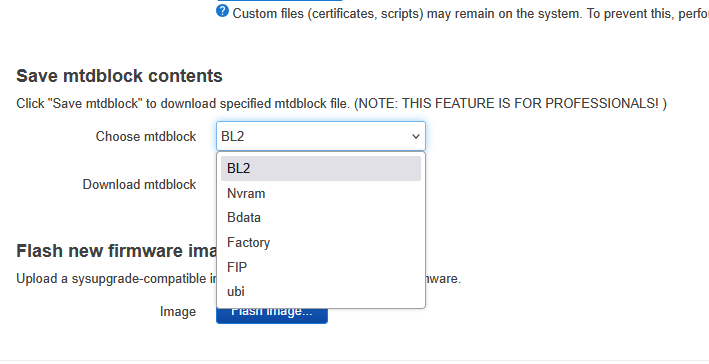Click the BL2 value shown in the combo box
Viewport: 709px width, 364px height.
tap(232, 136)
